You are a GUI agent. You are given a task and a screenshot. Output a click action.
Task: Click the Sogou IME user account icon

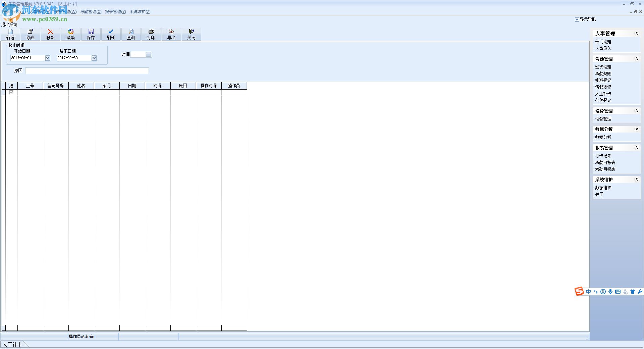click(x=625, y=292)
